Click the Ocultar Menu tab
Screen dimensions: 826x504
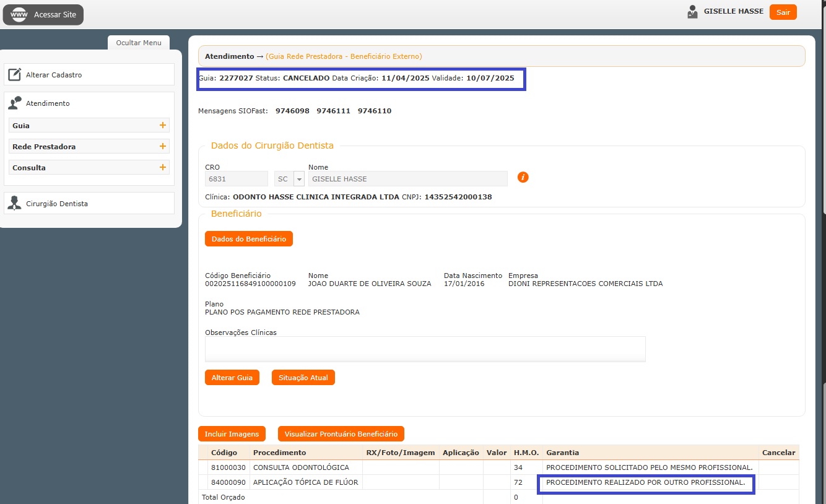pyautogui.click(x=139, y=43)
